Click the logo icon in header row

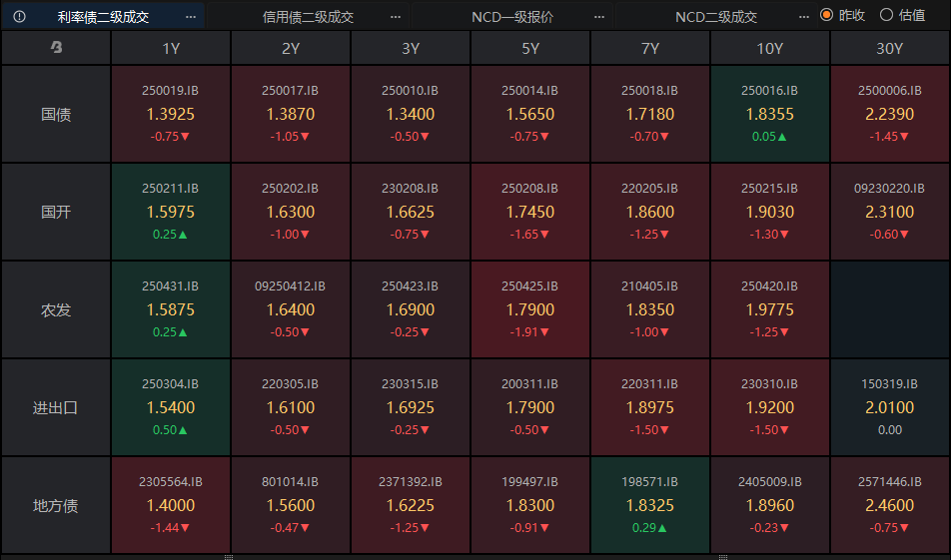[56, 48]
